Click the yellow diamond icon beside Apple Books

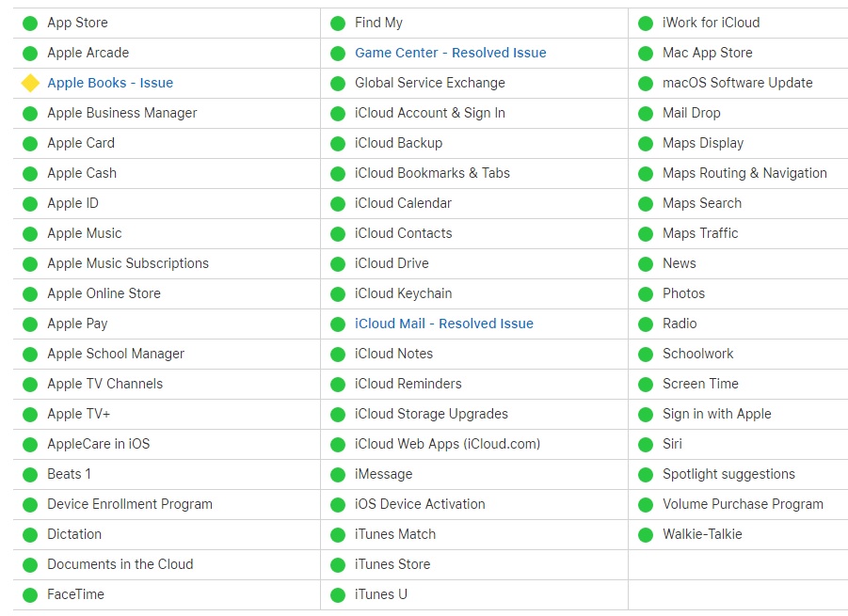pos(30,83)
